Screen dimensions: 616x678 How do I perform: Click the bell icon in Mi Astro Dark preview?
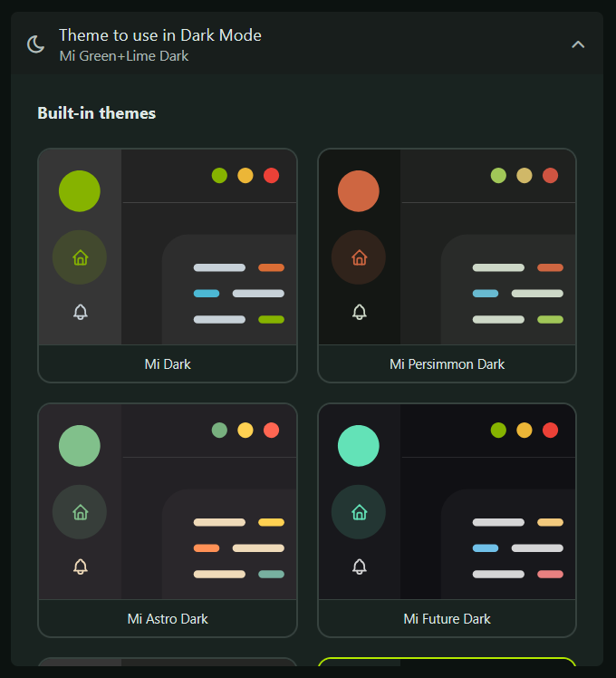[x=81, y=567]
